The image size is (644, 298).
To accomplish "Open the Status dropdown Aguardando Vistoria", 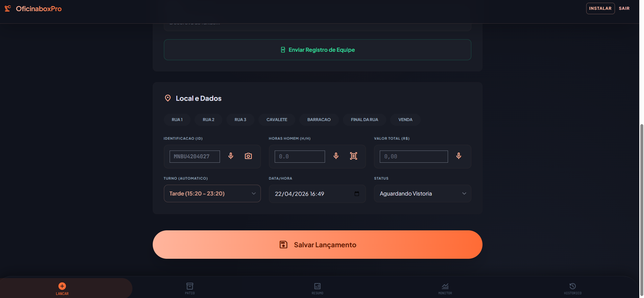I will point(422,193).
